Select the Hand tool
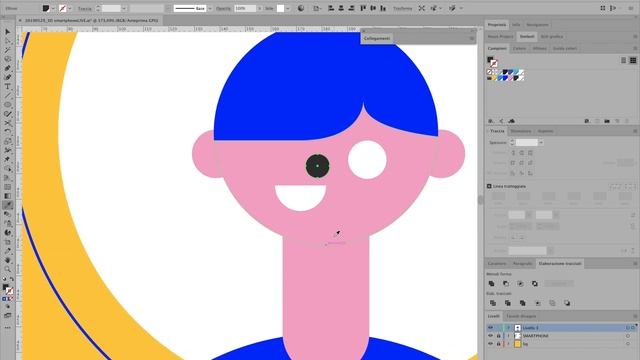 pos(8,260)
